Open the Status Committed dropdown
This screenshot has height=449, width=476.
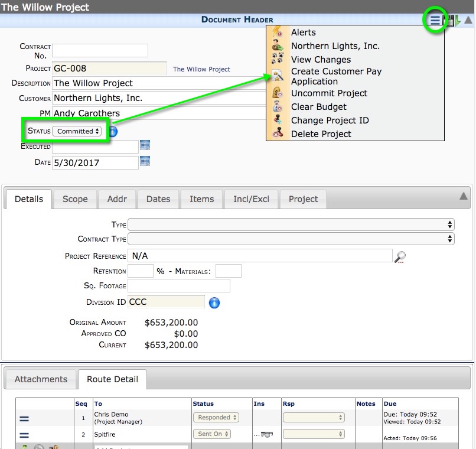tap(77, 131)
